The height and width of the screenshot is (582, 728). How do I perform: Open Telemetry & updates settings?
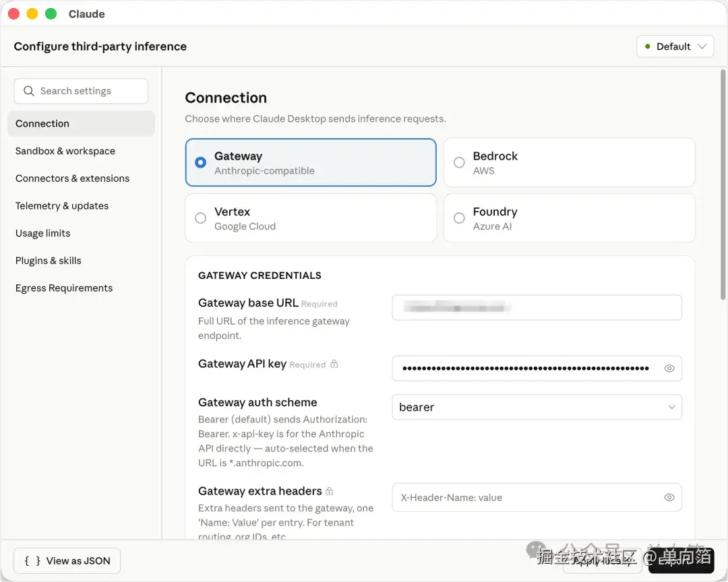[x=81, y=205]
